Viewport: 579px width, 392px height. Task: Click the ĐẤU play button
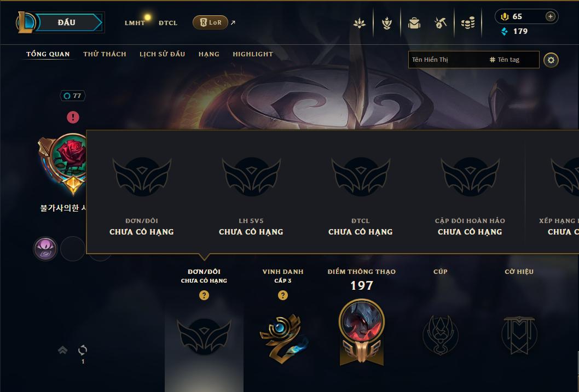tap(66, 22)
